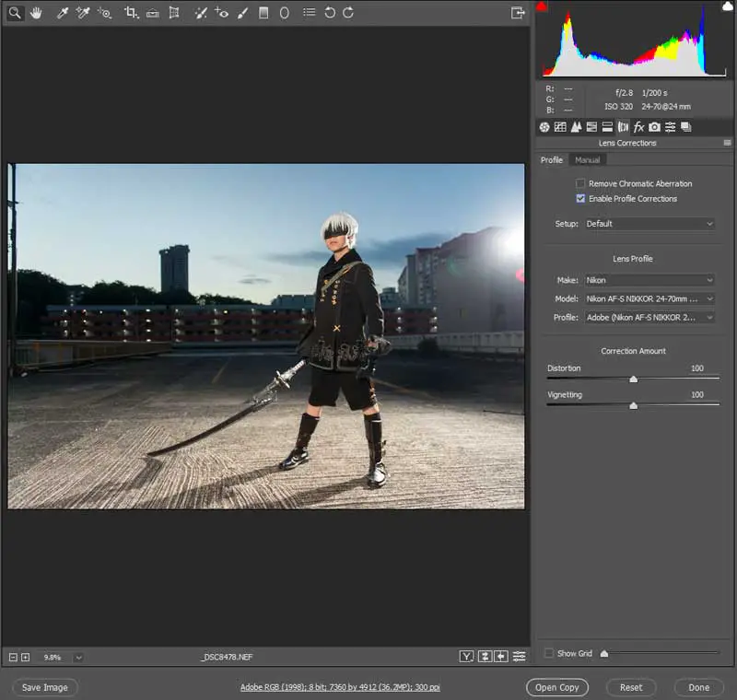Select the Hand tool
The height and width of the screenshot is (700, 737).
tap(36, 13)
